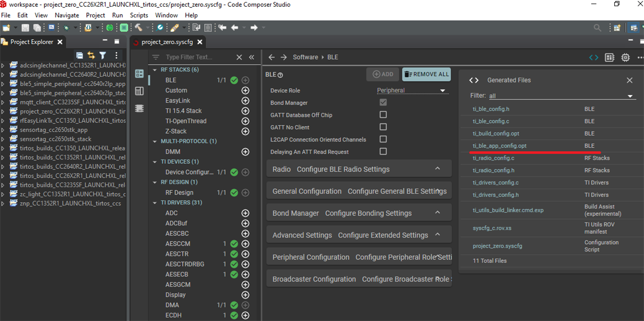The width and height of the screenshot is (644, 321).
Task: Show the Device chip view icon
Action: [625, 58]
